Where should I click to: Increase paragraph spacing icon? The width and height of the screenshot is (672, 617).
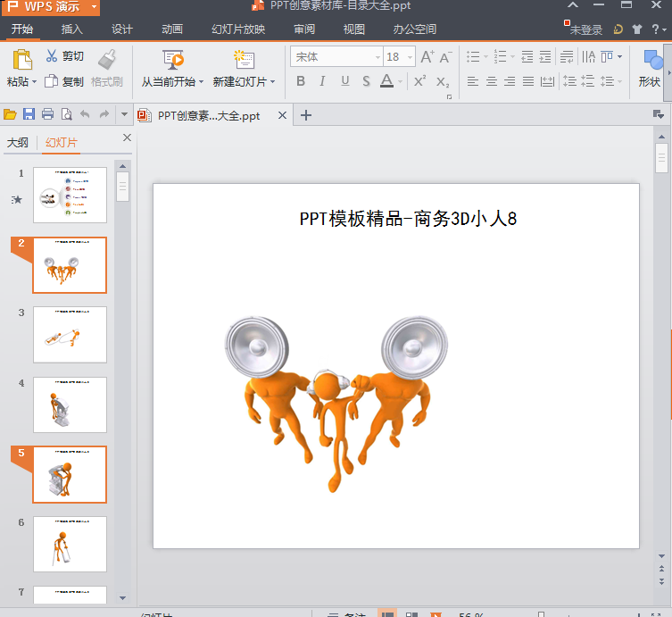click(569, 81)
